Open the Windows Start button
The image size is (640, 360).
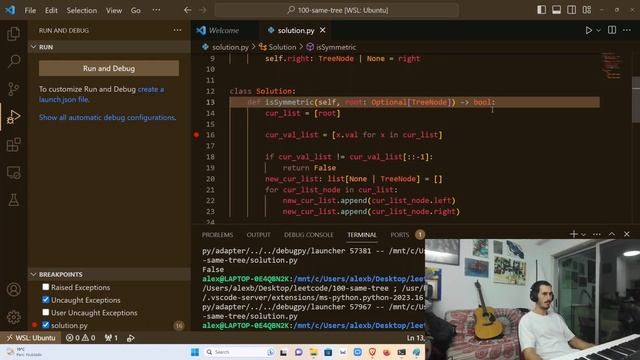(195, 352)
